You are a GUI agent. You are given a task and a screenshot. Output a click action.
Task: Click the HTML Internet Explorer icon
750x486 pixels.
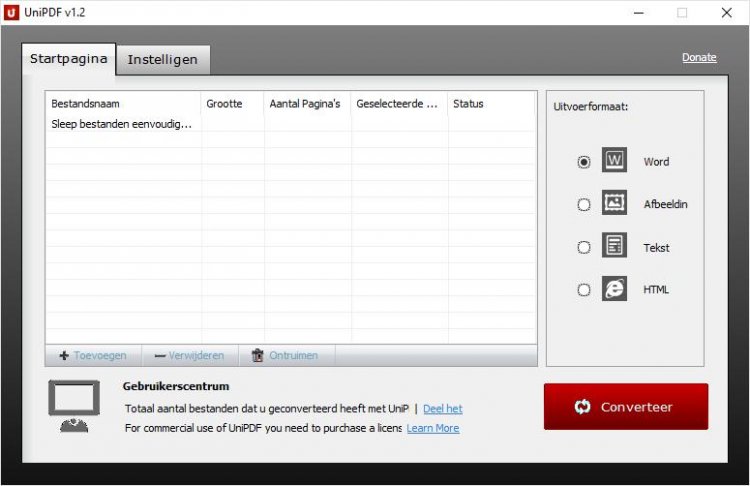tap(614, 289)
